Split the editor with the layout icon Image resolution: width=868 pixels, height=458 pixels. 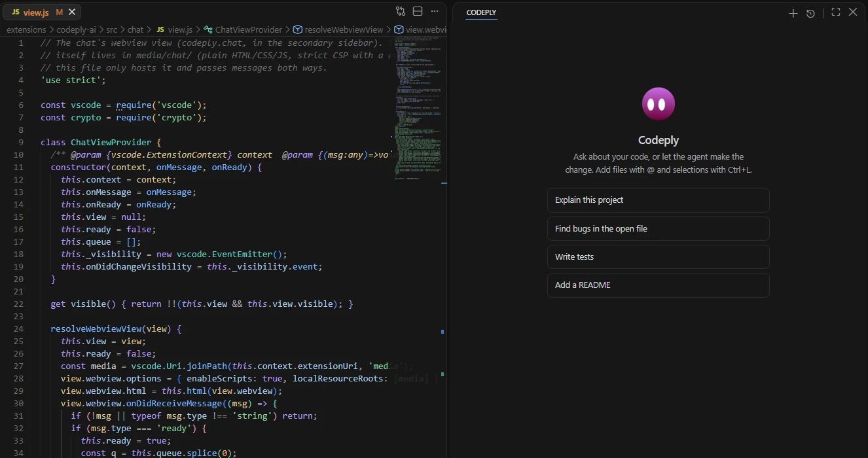[x=418, y=11]
